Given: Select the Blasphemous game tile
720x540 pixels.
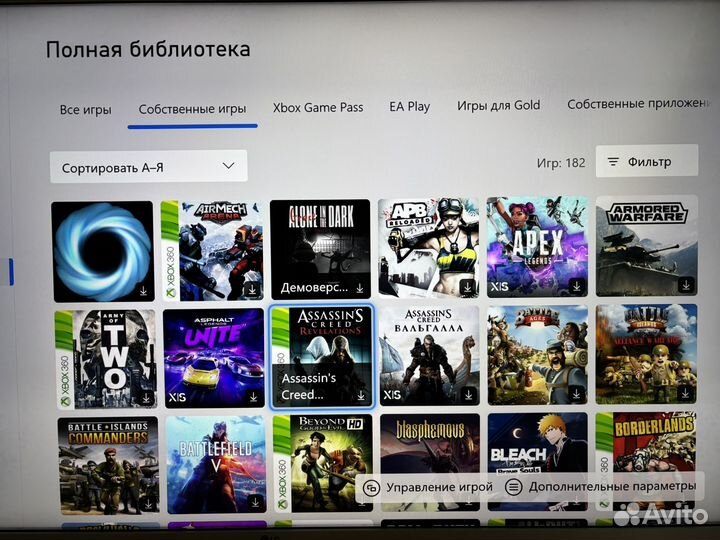Looking at the screenshot, I should pos(430,443).
